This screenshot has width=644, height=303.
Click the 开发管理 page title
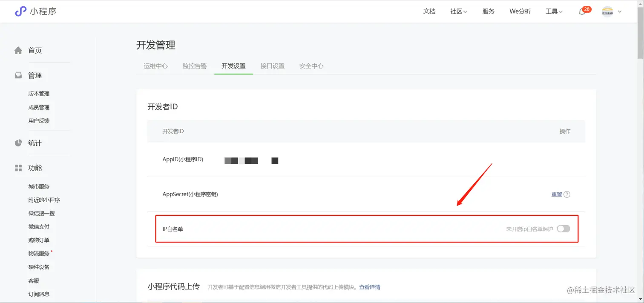pyautogui.click(x=156, y=45)
